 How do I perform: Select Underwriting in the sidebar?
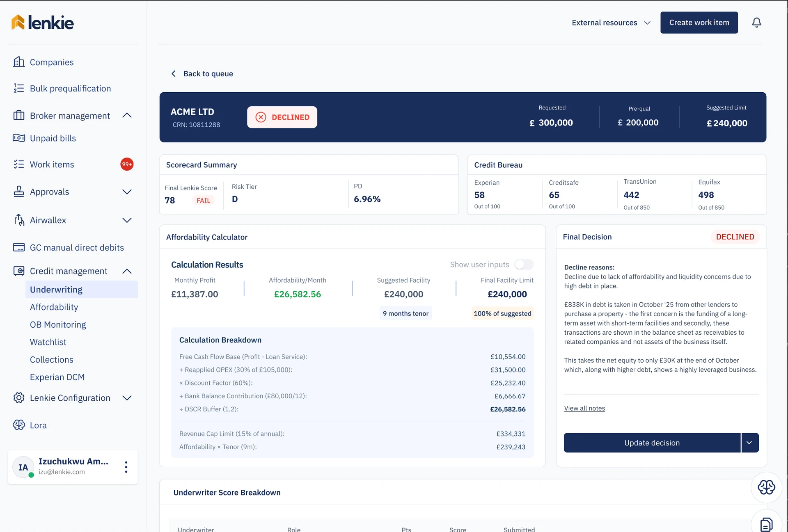82,289
